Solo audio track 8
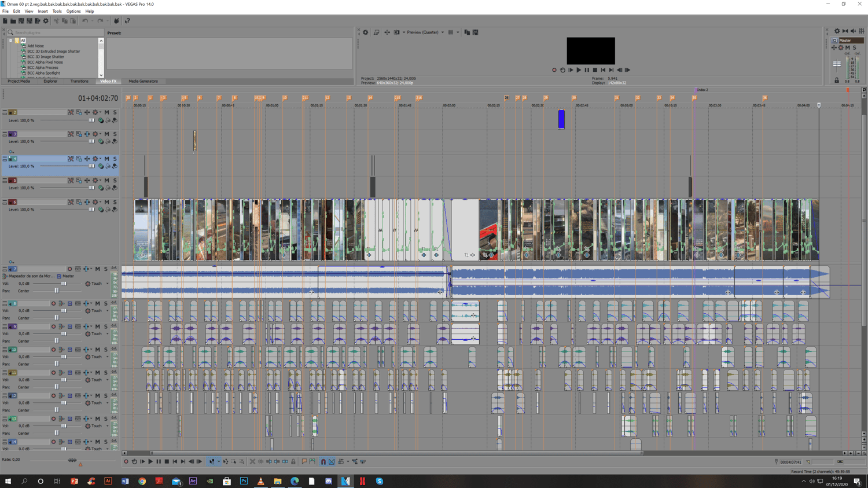868x488 pixels. (105, 303)
